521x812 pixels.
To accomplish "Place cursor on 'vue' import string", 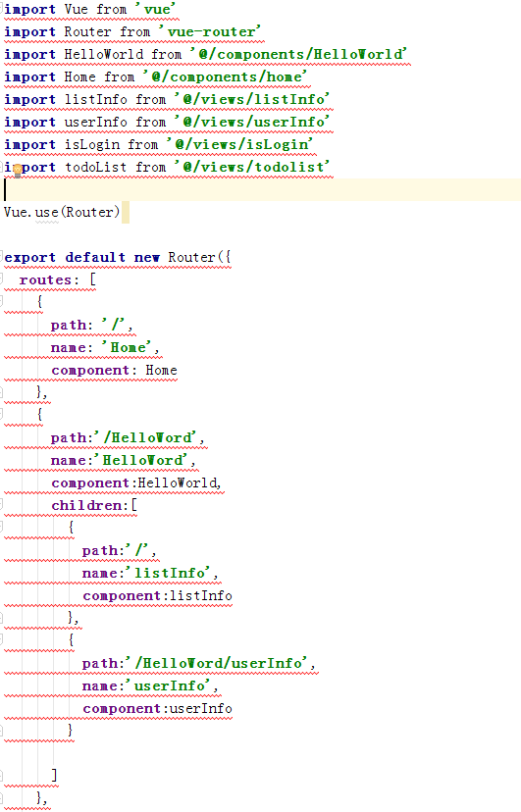I will tap(155, 10).
